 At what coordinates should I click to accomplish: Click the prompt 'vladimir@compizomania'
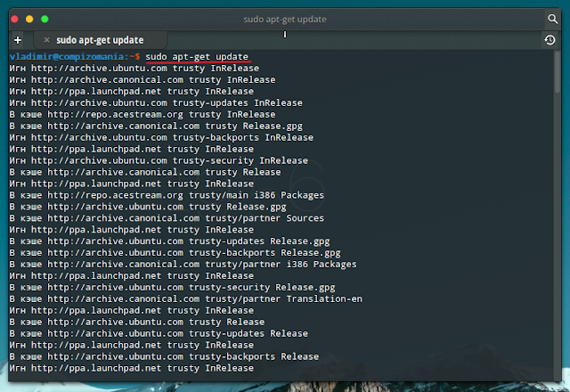(67, 56)
